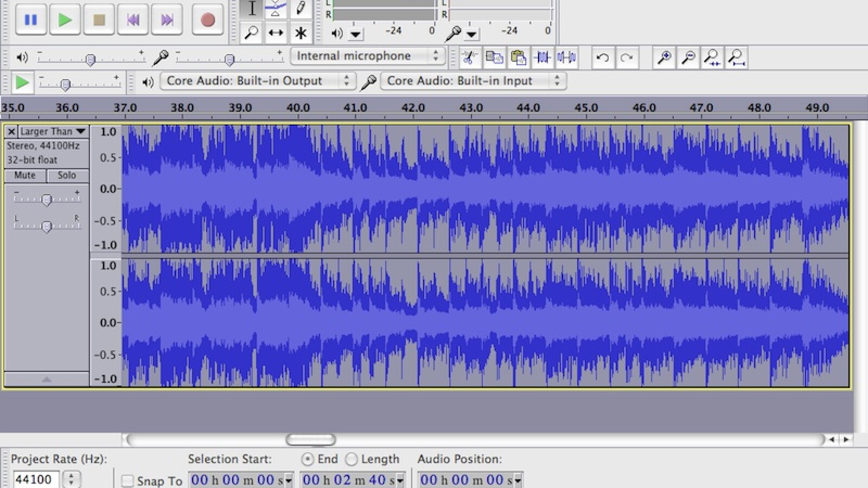Click the Record button
Image resolution: width=868 pixels, height=488 pixels.
click(x=207, y=20)
